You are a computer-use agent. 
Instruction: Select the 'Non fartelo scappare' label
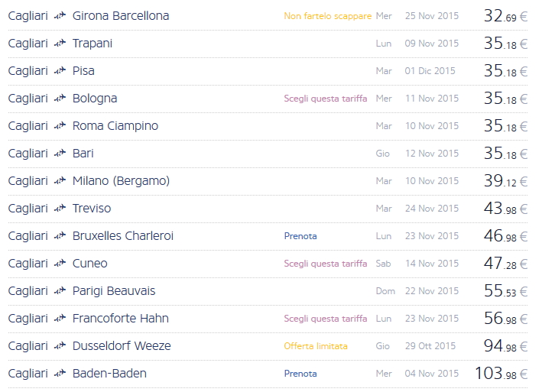point(327,16)
